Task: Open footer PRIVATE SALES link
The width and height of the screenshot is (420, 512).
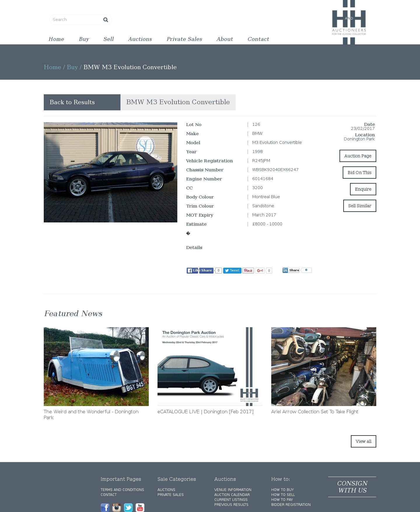Action: [x=171, y=495]
